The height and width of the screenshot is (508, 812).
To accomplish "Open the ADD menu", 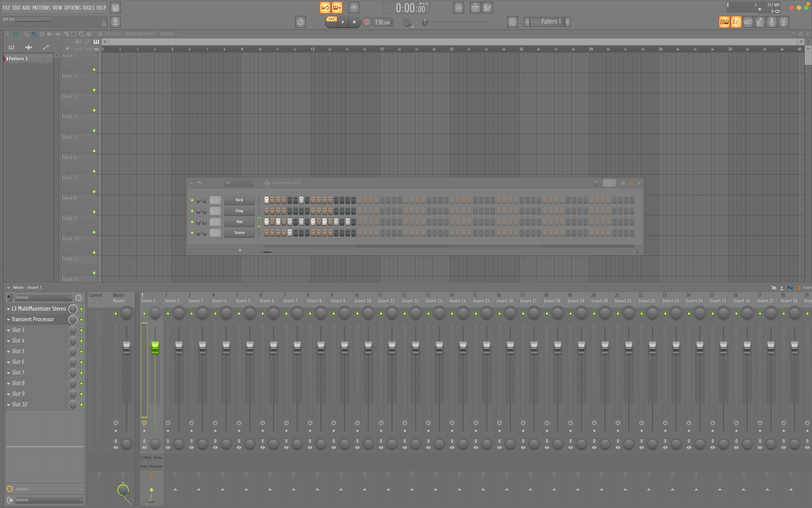I will 26,8.
